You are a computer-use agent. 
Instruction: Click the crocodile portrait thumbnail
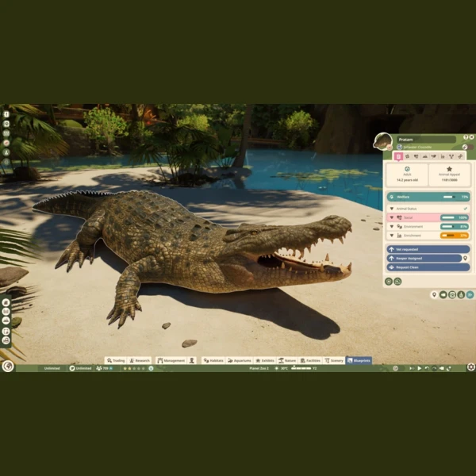(x=382, y=141)
